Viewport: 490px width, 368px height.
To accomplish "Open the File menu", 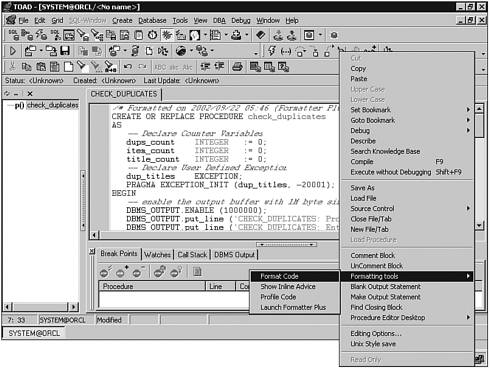I will pyautogui.click(x=23, y=21).
